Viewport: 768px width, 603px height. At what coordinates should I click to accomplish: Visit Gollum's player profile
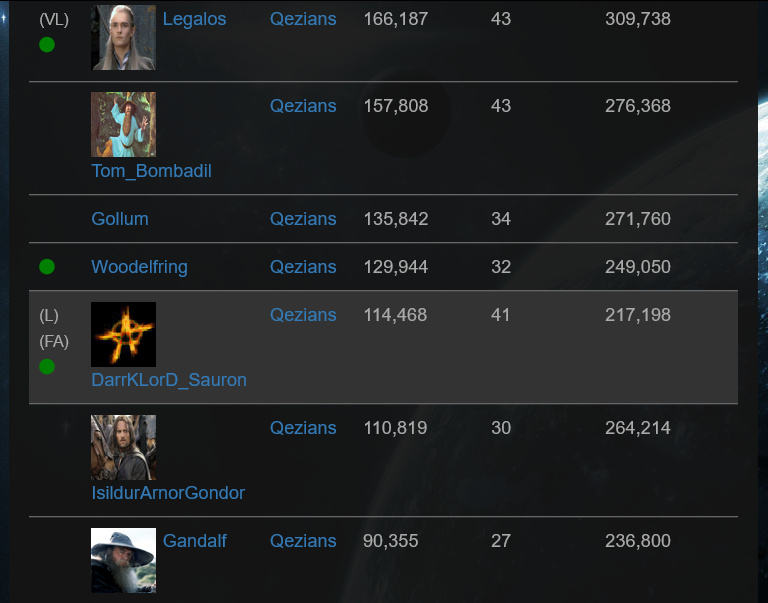pos(119,219)
